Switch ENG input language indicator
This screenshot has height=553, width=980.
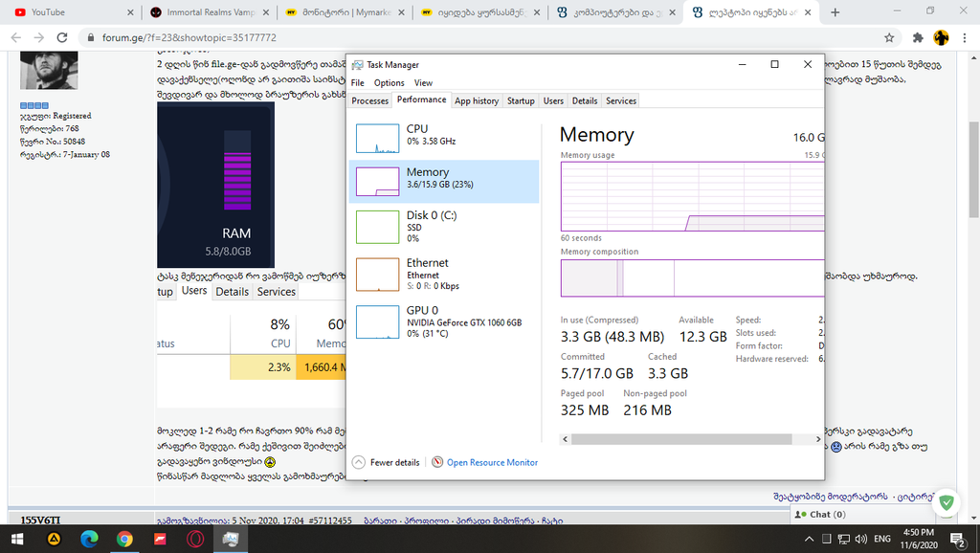881,540
